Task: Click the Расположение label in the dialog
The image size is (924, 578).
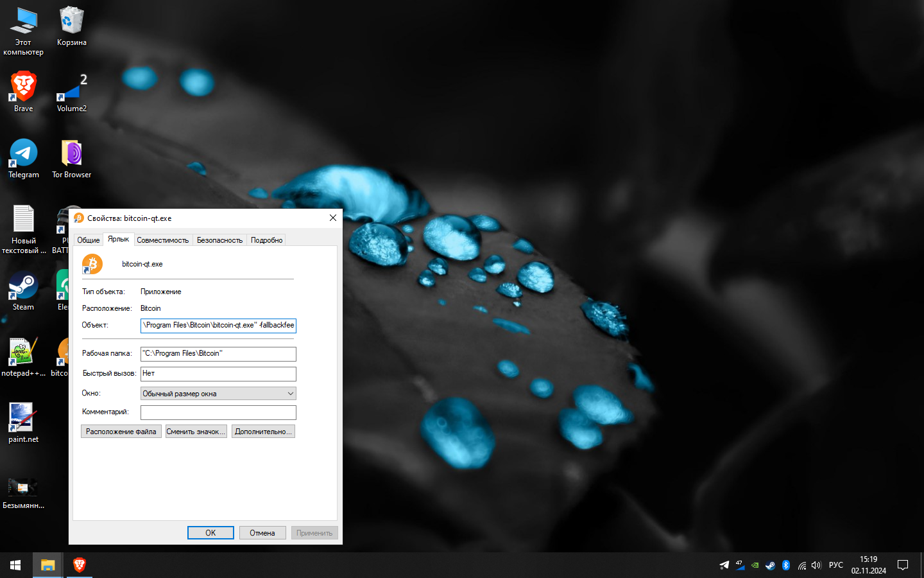Action: click(107, 308)
